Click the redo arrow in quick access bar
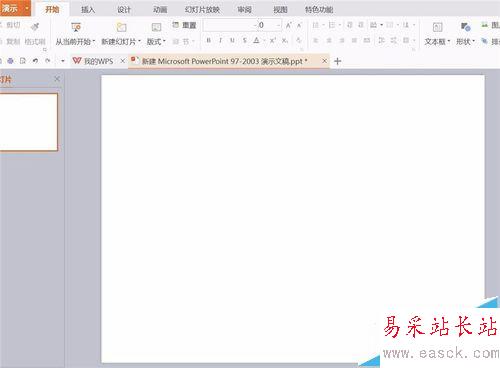500x368 pixels. pyautogui.click(x=48, y=61)
